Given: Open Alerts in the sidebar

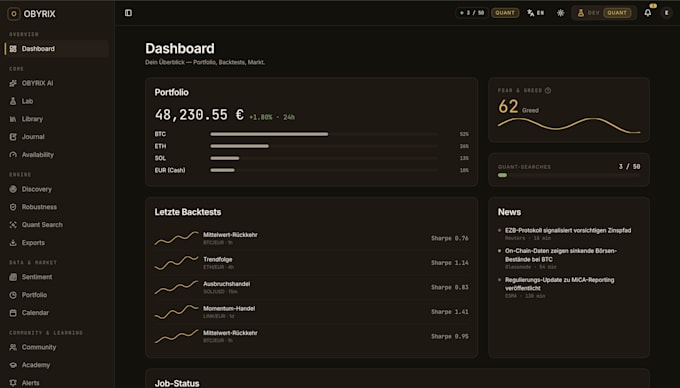Looking at the screenshot, I should [56, 383].
